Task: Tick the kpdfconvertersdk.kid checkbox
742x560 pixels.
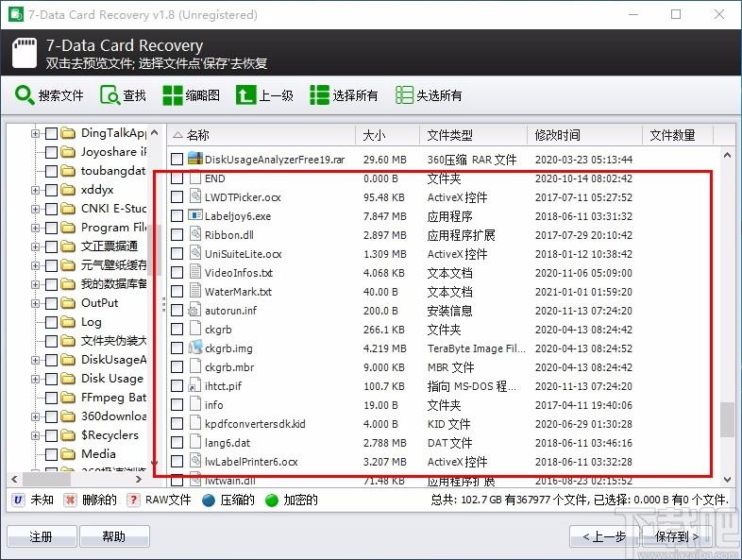Action: click(177, 424)
